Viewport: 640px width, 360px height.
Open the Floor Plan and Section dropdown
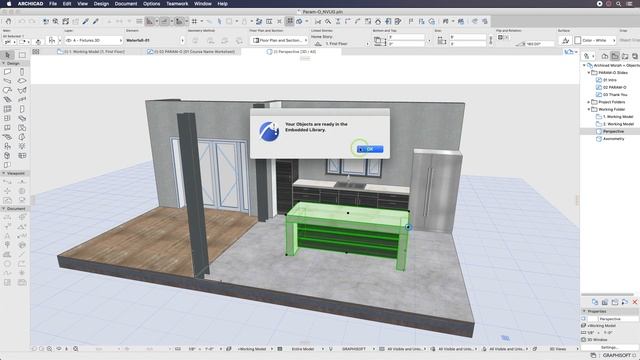tap(279, 40)
